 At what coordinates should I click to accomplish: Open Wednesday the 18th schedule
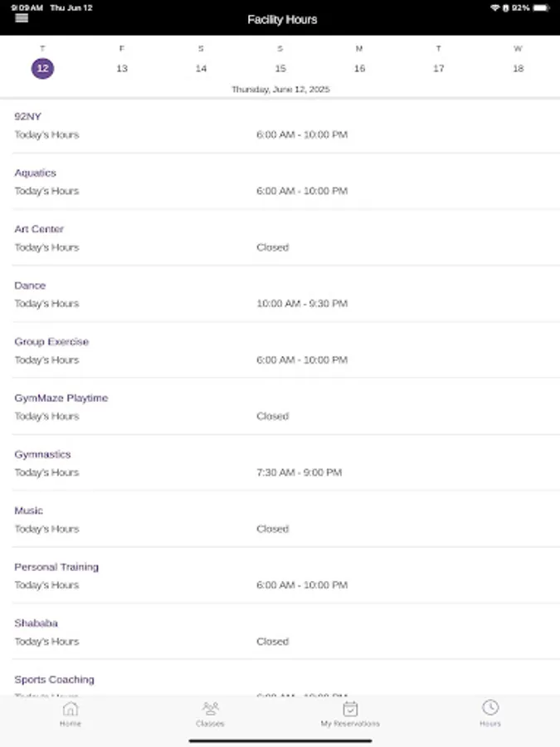click(x=518, y=68)
